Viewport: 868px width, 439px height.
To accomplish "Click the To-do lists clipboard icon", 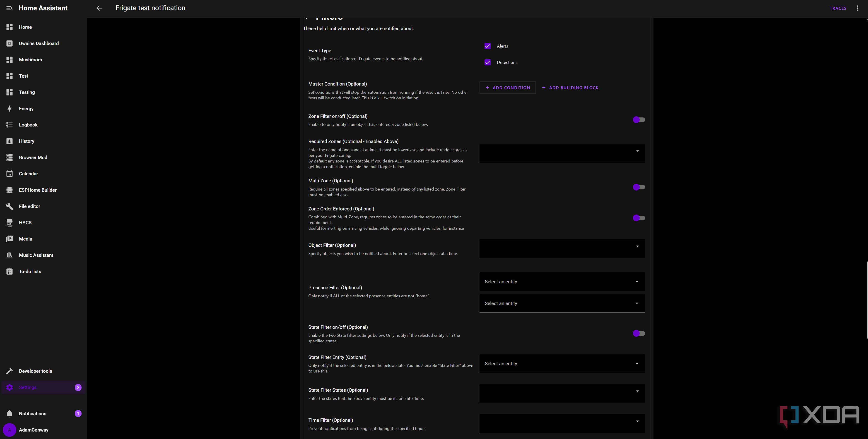I will tap(10, 271).
